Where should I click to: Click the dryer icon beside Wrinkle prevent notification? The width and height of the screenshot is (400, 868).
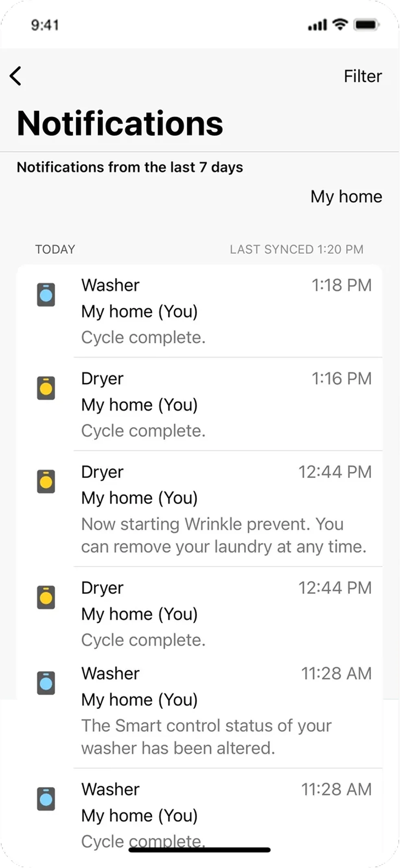(x=46, y=482)
